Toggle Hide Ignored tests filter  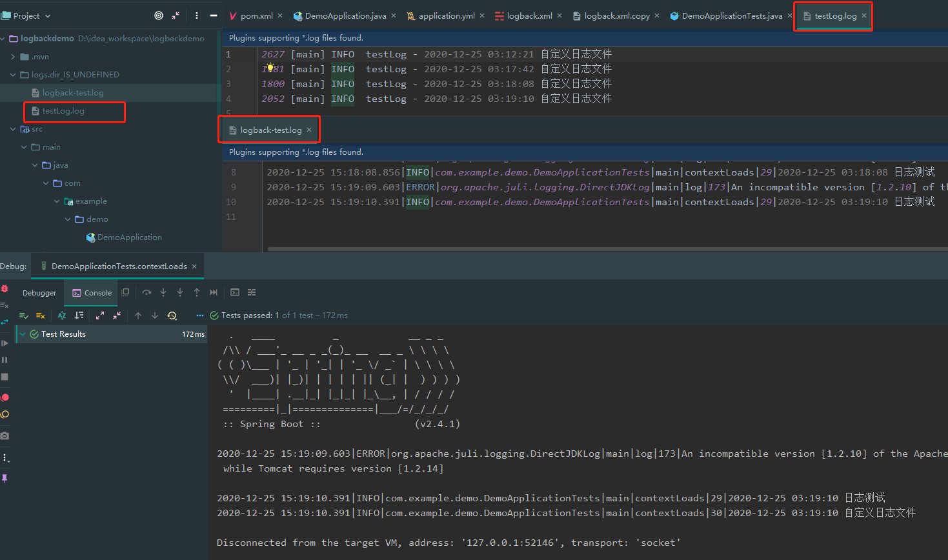click(40, 315)
